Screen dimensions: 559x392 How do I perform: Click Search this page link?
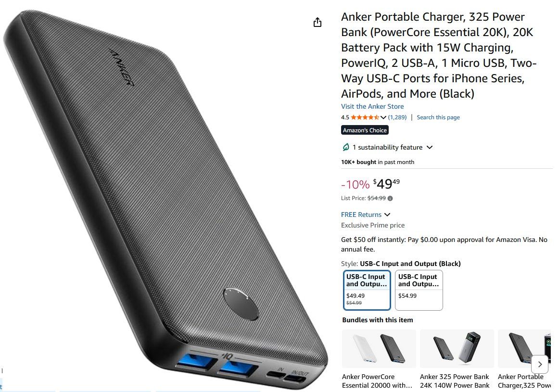coord(438,117)
